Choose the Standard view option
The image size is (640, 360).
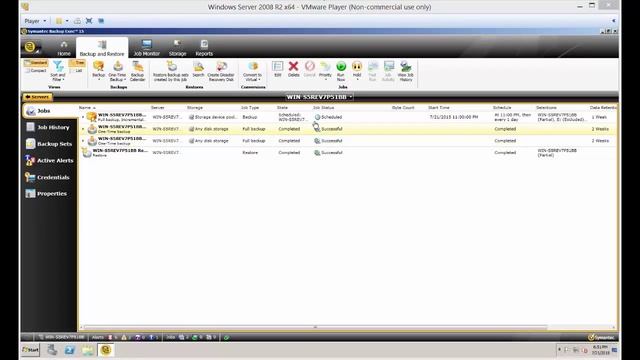coord(36,63)
